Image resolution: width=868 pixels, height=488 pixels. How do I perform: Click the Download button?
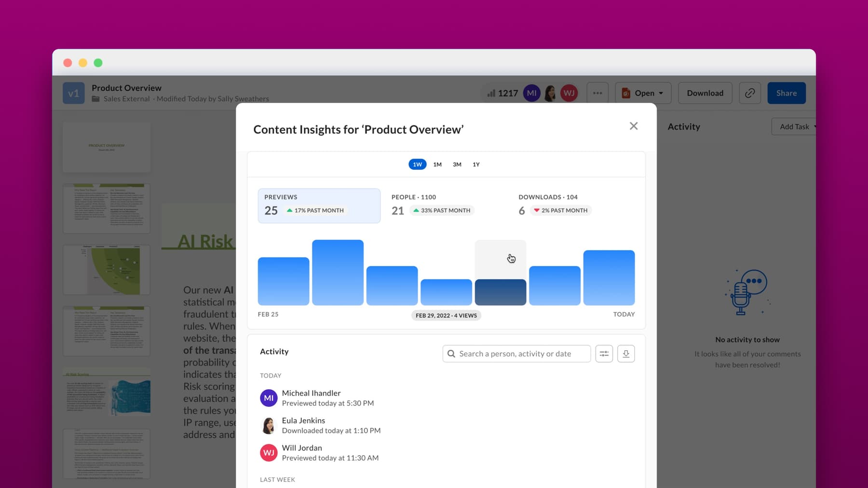click(x=705, y=92)
